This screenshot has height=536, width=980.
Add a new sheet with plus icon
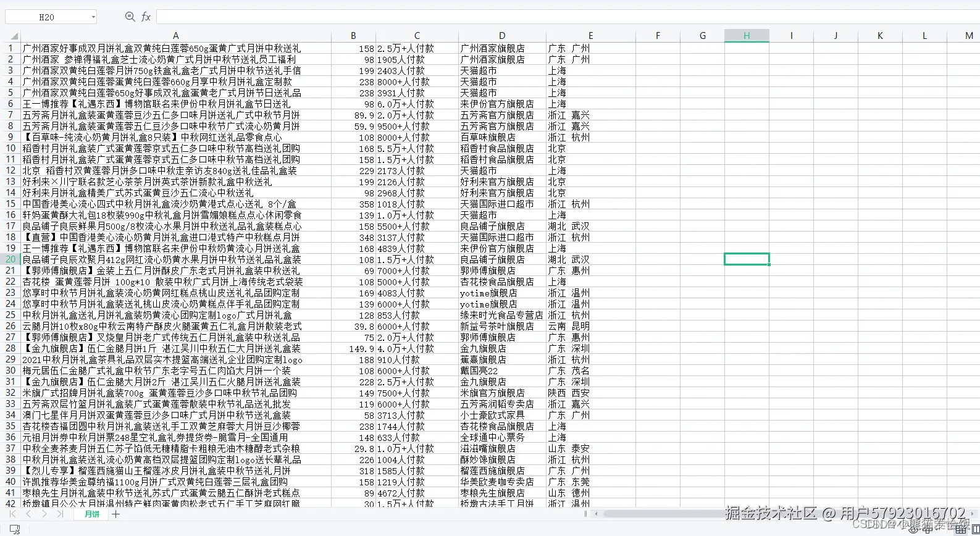pyautogui.click(x=115, y=514)
